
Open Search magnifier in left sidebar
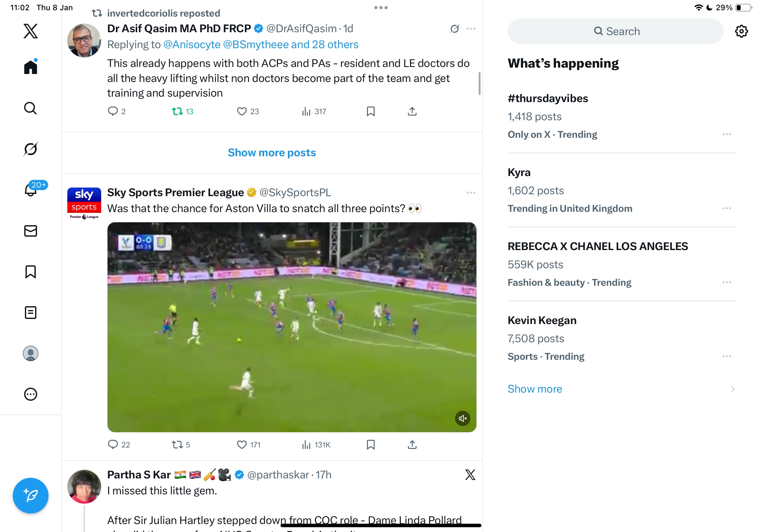pos(31,108)
